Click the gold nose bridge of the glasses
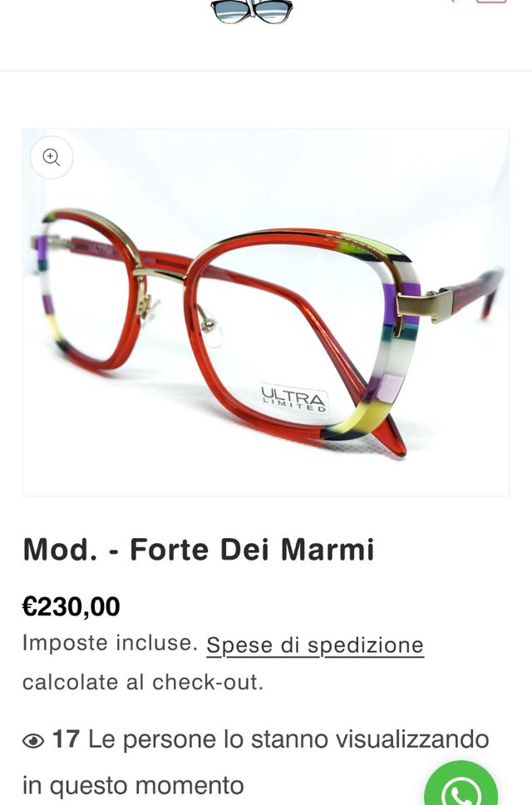The width and height of the screenshot is (532, 805). pyautogui.click(x=160, y=274)
